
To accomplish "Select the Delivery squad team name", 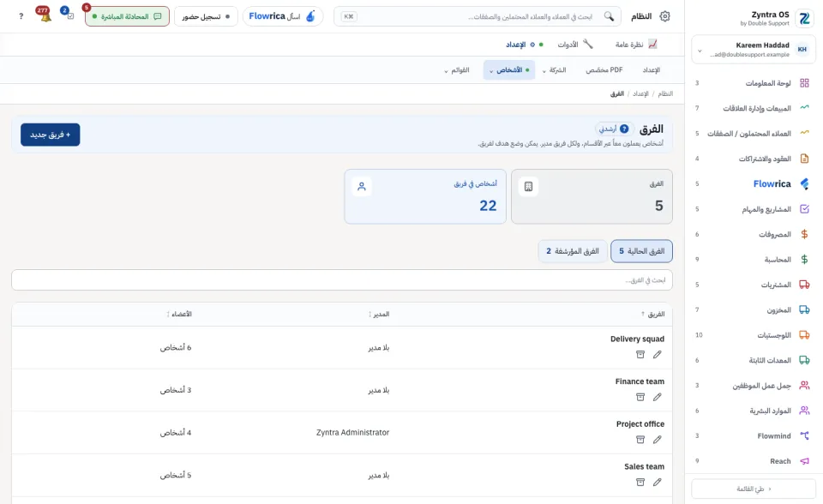I will click(637, 339).
